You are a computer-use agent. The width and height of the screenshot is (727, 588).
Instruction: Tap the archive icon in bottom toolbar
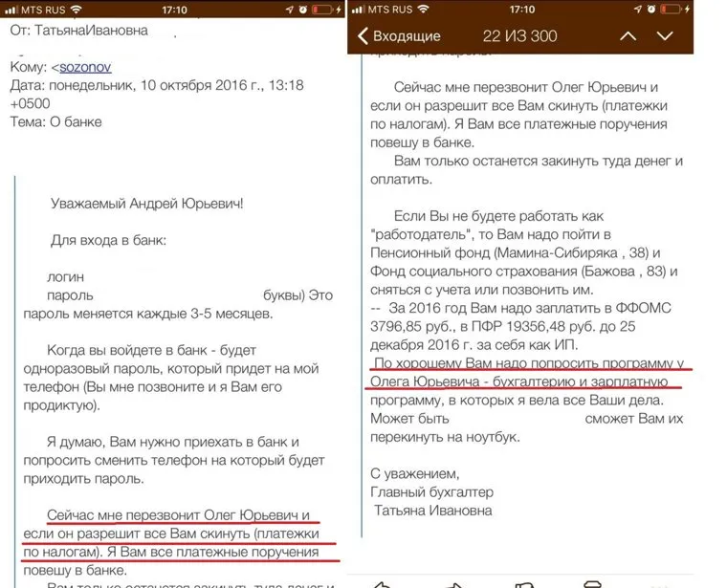pyautogui.click(x=593, y=582)
